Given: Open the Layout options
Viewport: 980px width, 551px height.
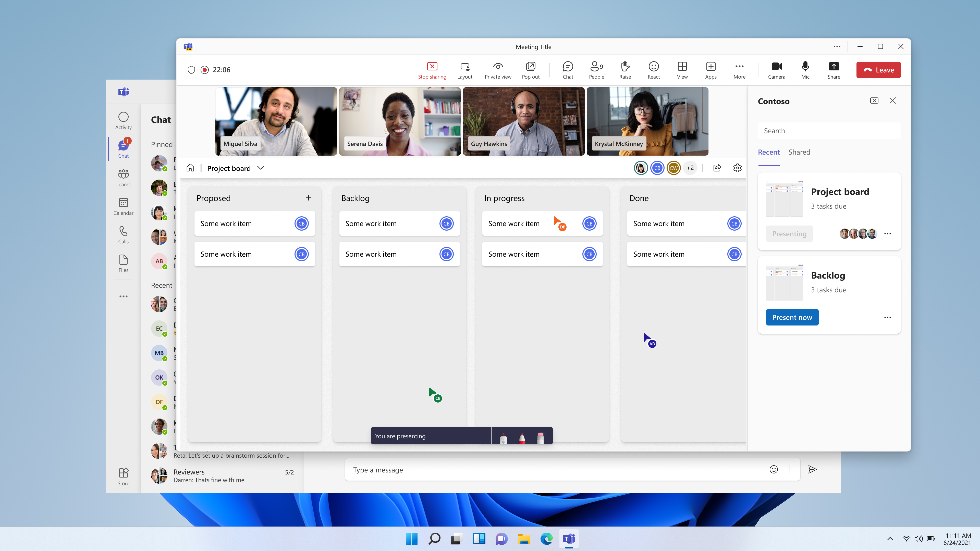Looking at the screenshot, I should (x=464, y=69).
